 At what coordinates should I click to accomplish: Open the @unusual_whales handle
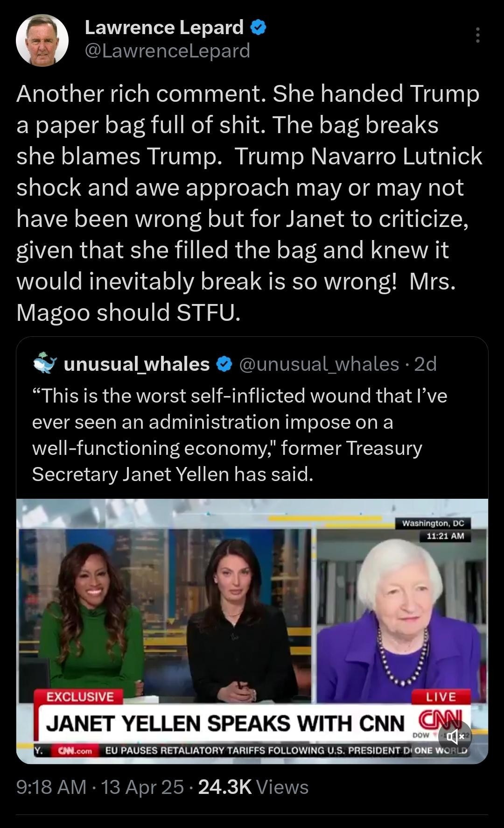[319, 364]
